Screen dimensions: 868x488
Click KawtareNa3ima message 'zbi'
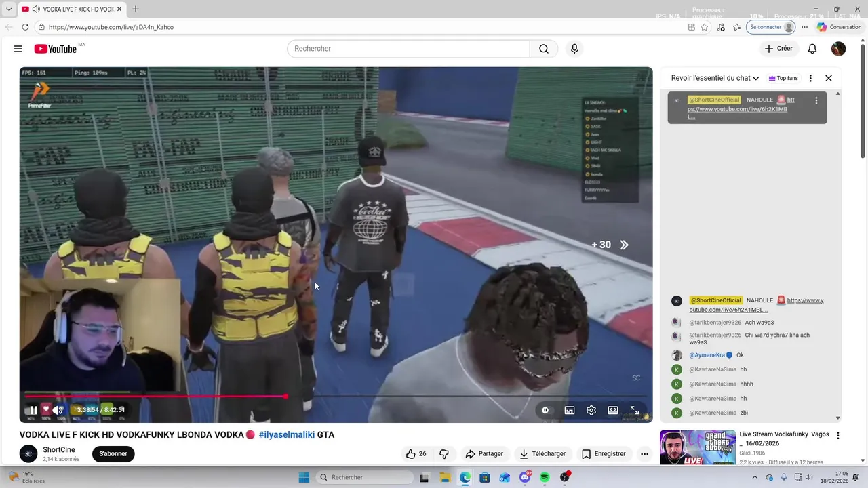click(x=744, y=413)
